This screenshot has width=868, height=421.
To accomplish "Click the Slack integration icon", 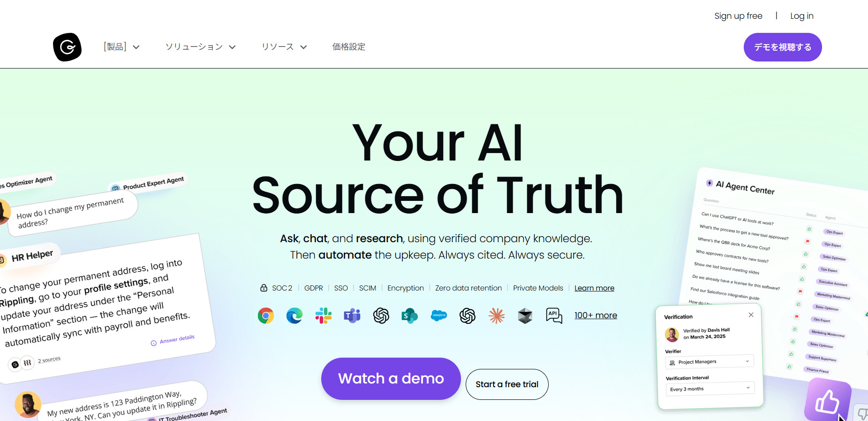I will (x=324, y=316).
